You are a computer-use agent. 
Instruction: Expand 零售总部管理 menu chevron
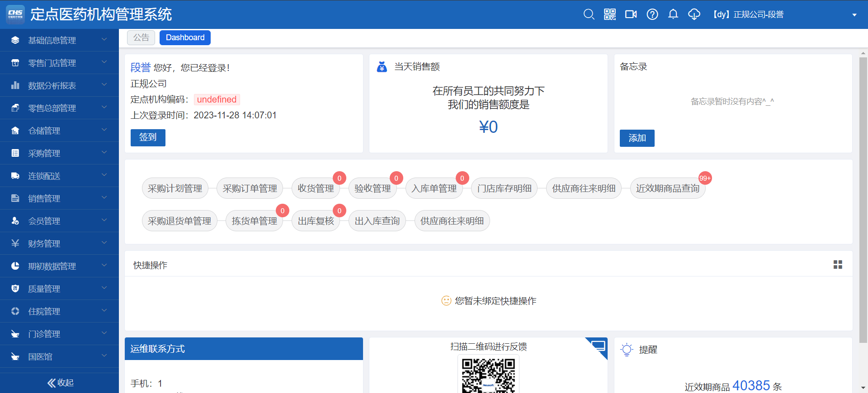point(104,108)
